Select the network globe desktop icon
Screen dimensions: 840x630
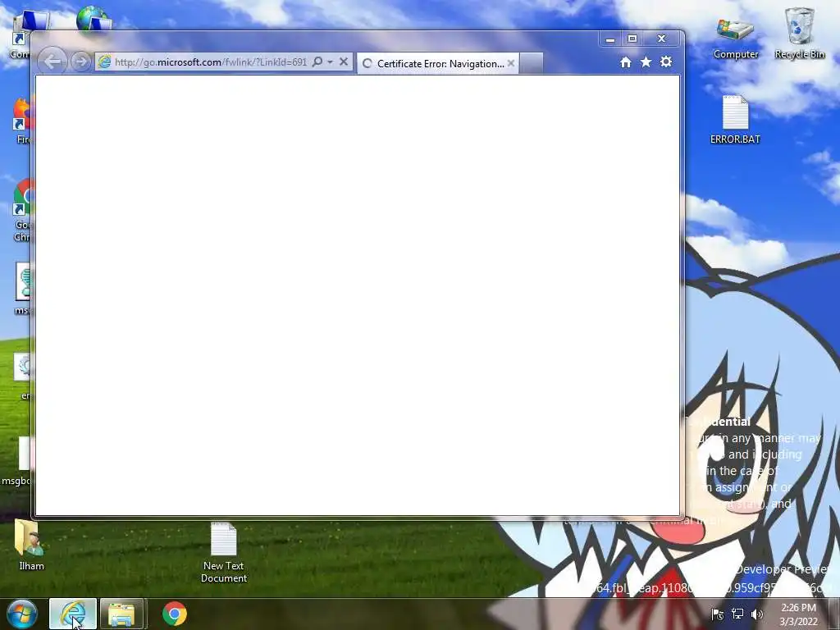[94, 18]
